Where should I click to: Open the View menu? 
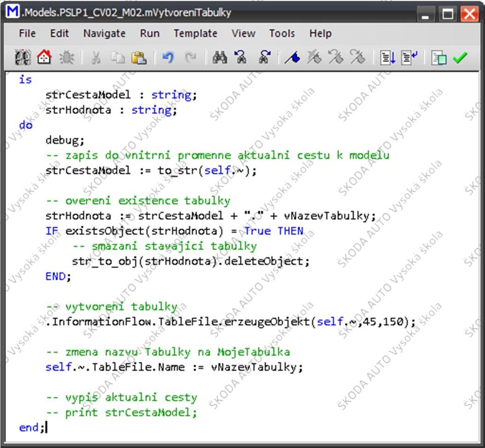tap(243, 33)
